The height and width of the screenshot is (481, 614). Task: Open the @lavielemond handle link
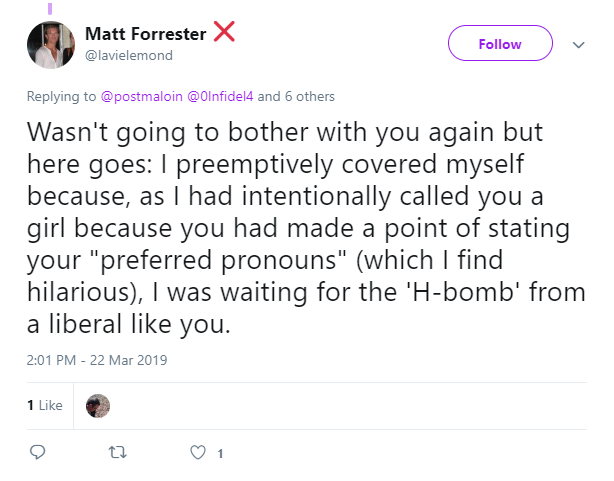coord(129,55)
